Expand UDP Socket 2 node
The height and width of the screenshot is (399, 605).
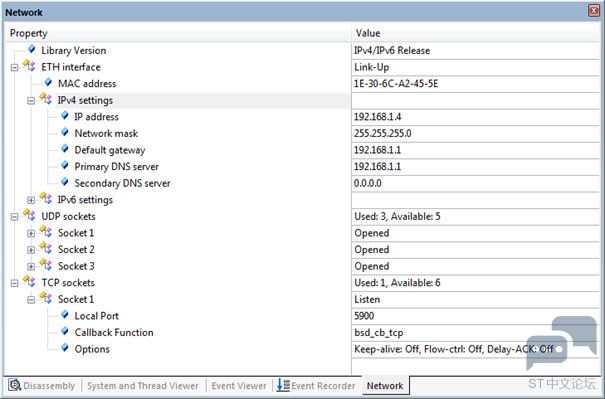pos(31,250)
